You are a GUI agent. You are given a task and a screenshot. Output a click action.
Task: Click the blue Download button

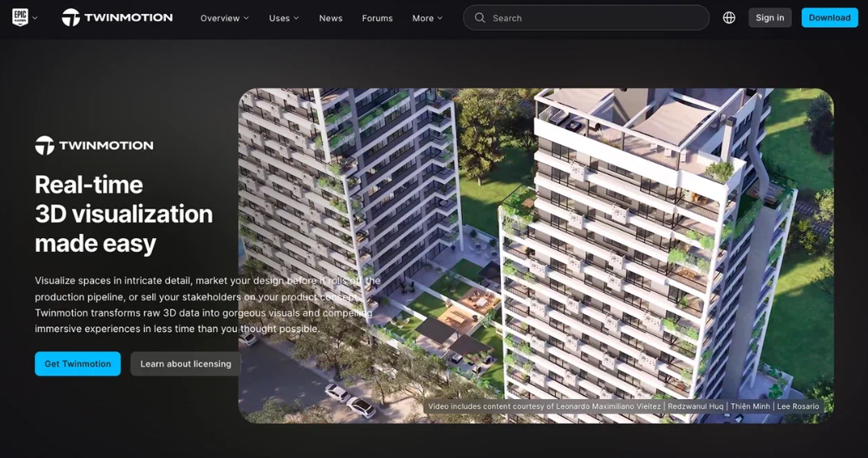[x=830, y=18]
